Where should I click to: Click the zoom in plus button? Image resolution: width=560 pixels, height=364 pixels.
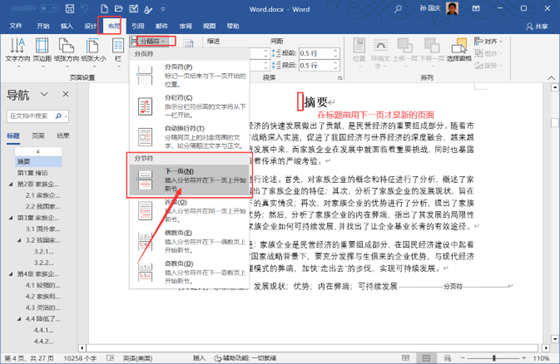tap(524, 358)
